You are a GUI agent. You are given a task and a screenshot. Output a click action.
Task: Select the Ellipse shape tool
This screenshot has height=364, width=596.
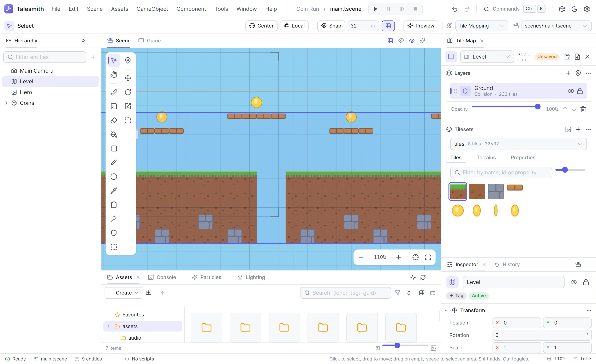click(x=114, y=177)
